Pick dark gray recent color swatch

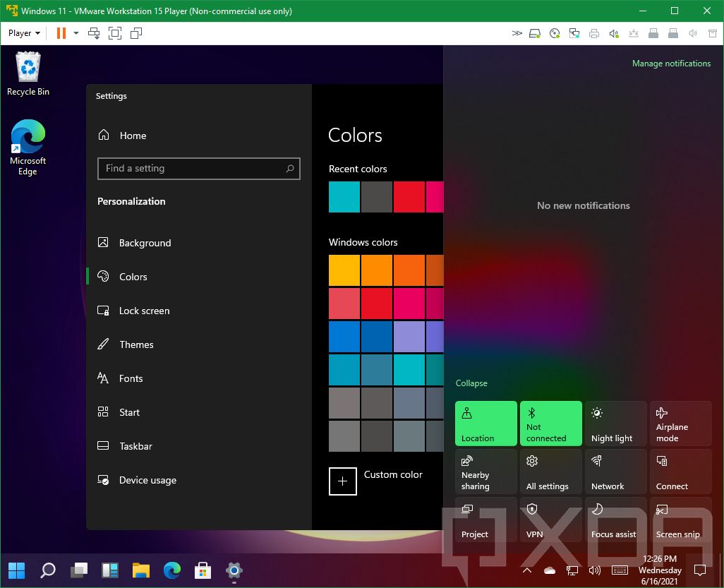pos(377,197)
